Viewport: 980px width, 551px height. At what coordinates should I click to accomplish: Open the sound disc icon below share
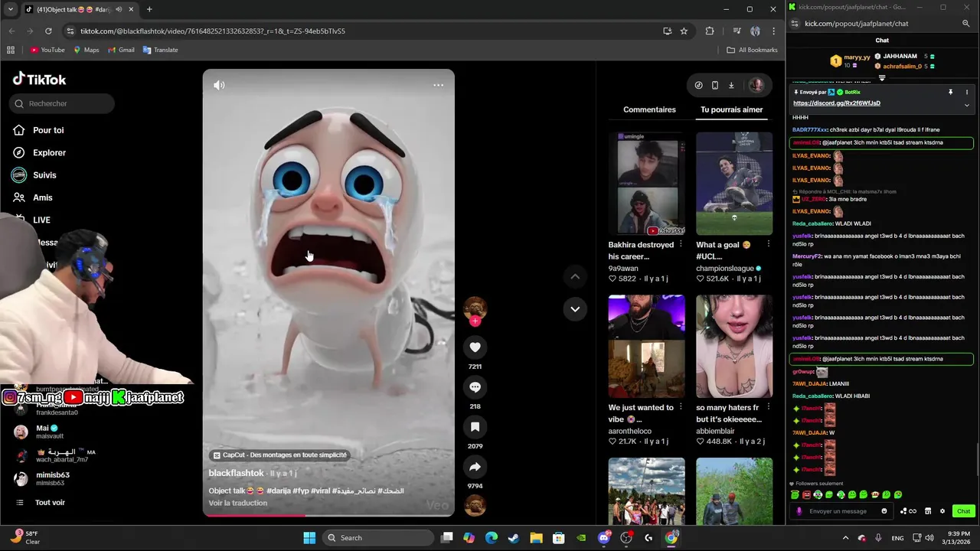475,506
